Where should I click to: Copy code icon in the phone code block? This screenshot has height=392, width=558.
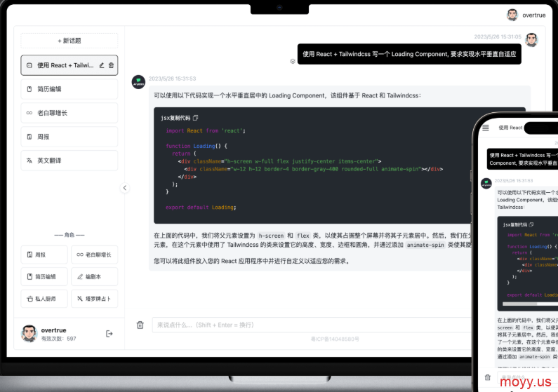[531, 224]
